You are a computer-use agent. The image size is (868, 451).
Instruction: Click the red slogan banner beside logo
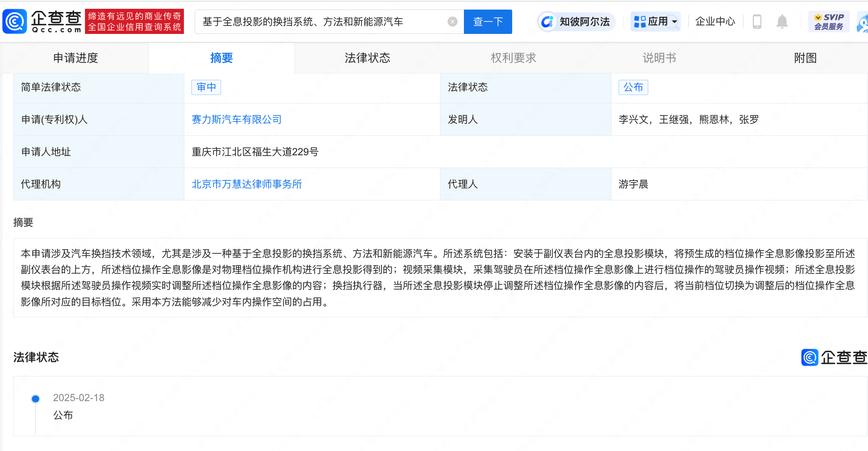click(x=134, y=22)
